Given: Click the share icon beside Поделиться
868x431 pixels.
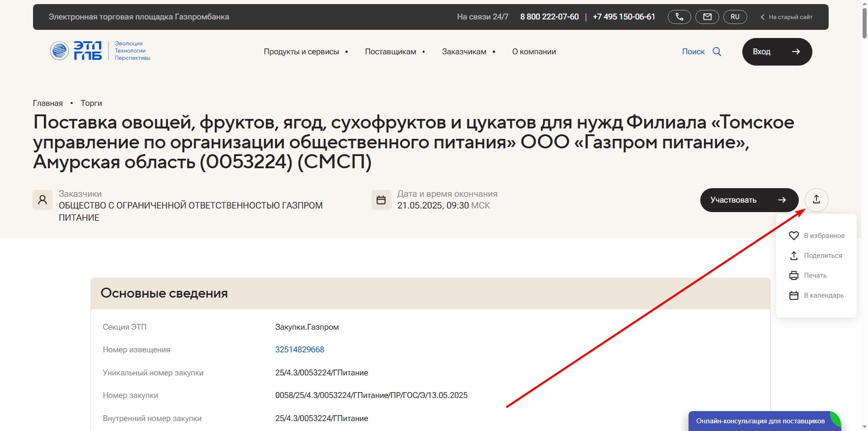Looking at the screenshot, I should tap(794, 256).
